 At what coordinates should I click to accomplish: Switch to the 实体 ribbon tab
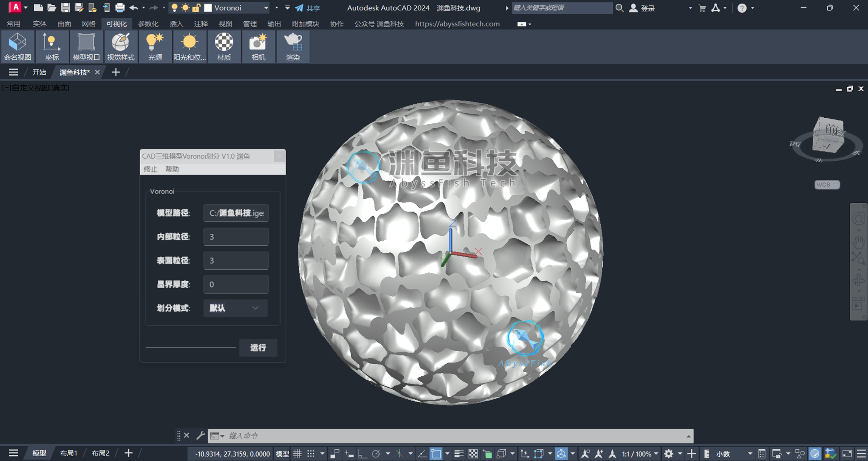40,24
